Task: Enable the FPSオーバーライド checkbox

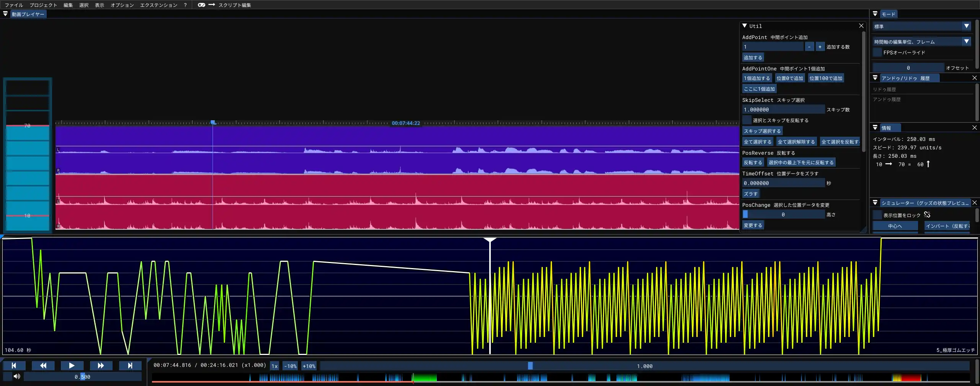Action: click(x=877, y=52)
